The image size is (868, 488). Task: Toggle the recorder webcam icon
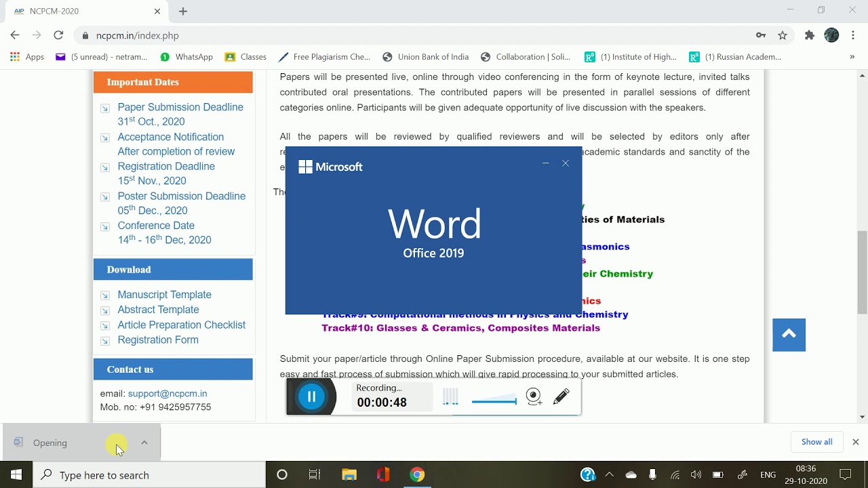point(534,396)
